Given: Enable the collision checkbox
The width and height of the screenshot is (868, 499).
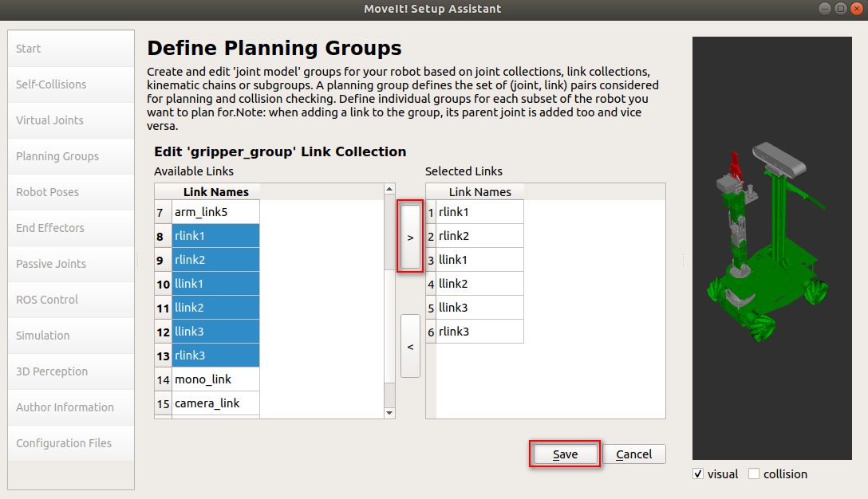Looking at the screenshot, I should [x=754, y=474].
